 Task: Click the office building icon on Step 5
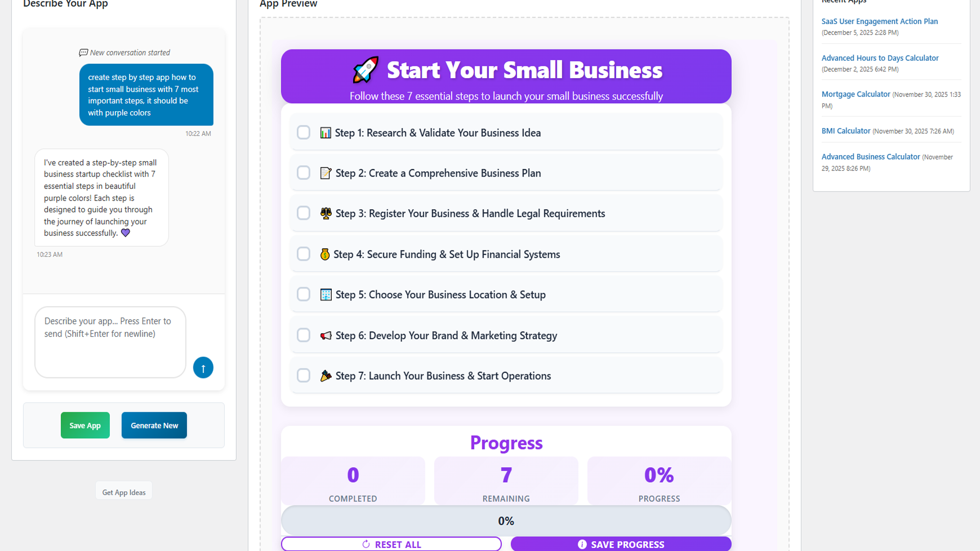325,294
